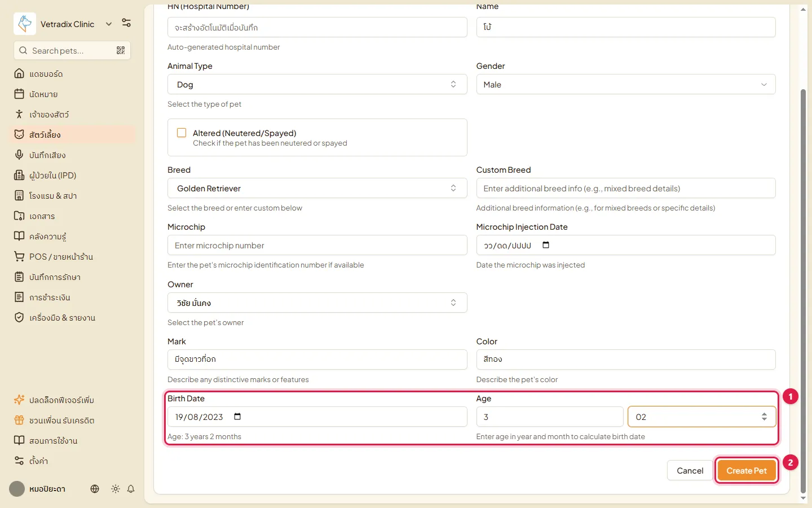Image resolution: width=812 pixels, height=508 pixels.
Task: Check the Altered (Neutered/Spayed) checkbox
Action: [182, 133]
